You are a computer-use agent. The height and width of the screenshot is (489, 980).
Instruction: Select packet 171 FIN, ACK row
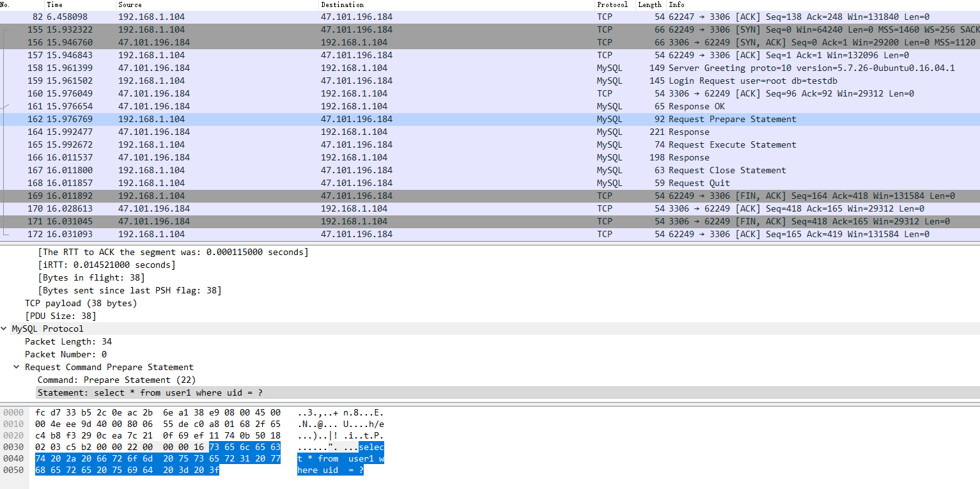pyautogui.click(x=490, y=221)
